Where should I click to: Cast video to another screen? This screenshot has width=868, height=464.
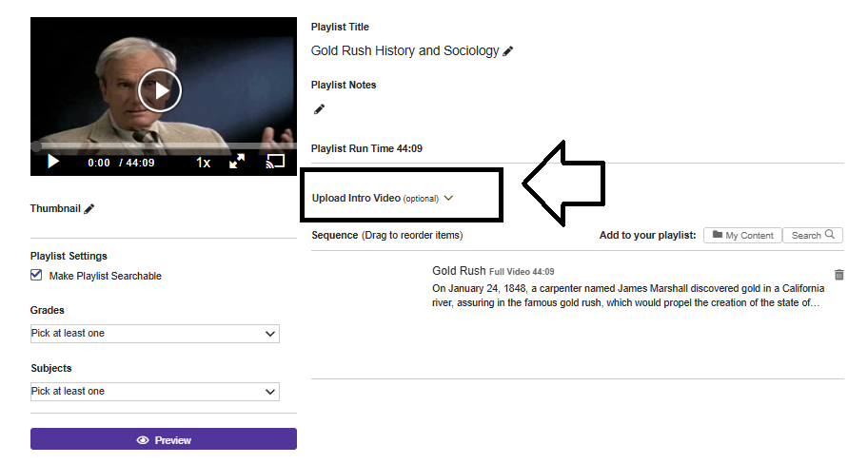(275, 162)
